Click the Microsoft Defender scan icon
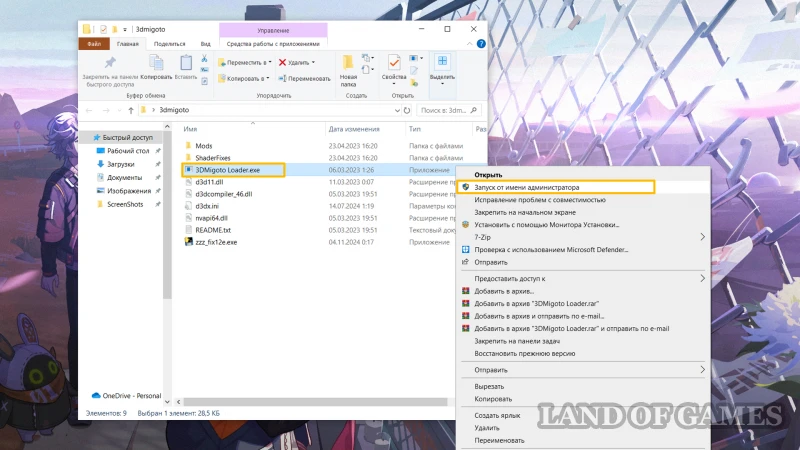Screen dimensions: 800x450 (x=465, y=249)
